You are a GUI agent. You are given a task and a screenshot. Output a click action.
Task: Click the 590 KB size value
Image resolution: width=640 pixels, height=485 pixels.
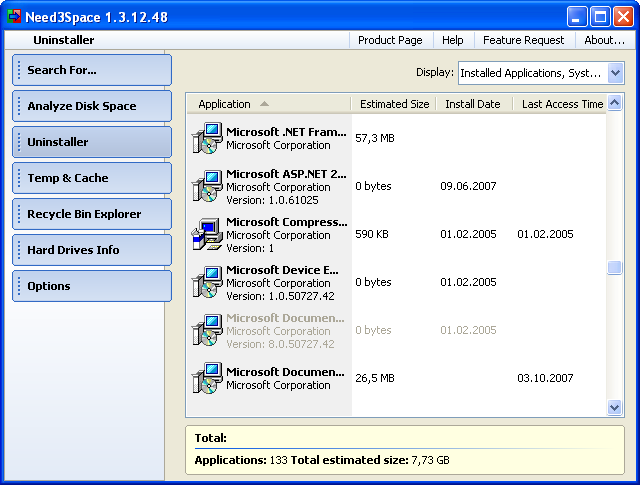[x=372, y=234]
